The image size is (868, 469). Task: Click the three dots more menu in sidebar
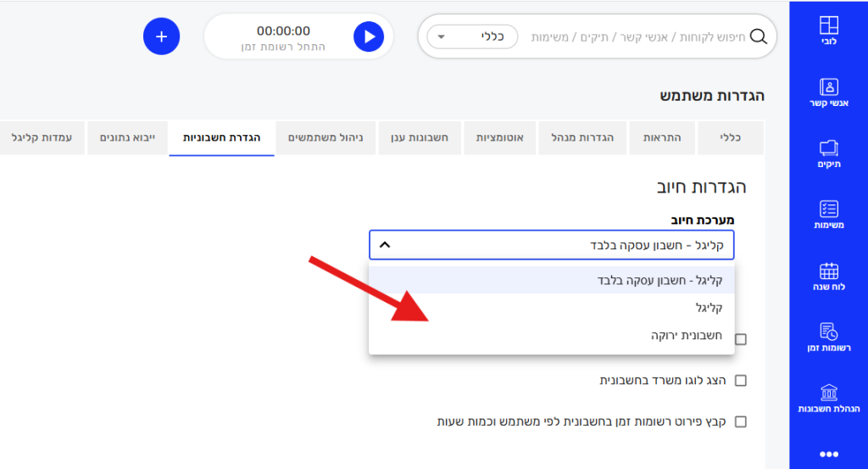pos(828,455)
